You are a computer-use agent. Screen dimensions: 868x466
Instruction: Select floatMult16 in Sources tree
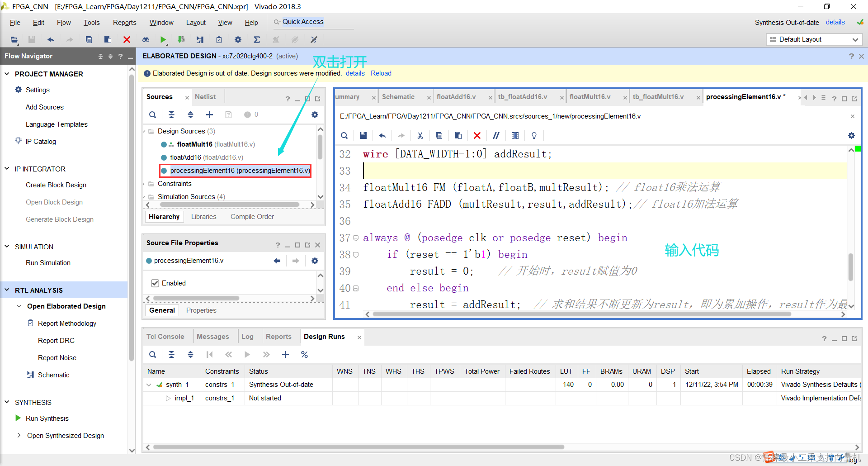195,144
